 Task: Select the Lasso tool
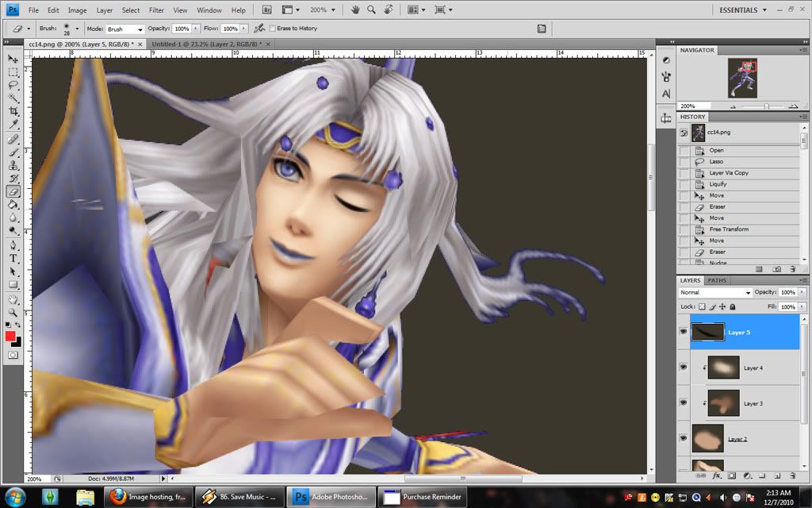13,85
